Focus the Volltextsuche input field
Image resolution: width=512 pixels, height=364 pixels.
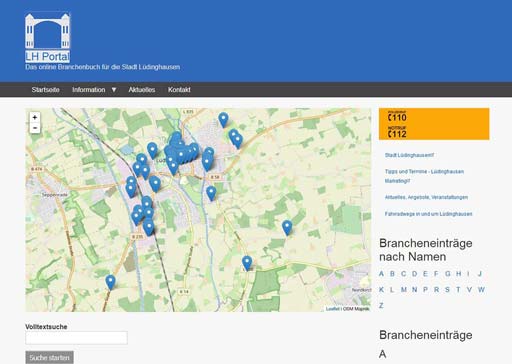76,338
